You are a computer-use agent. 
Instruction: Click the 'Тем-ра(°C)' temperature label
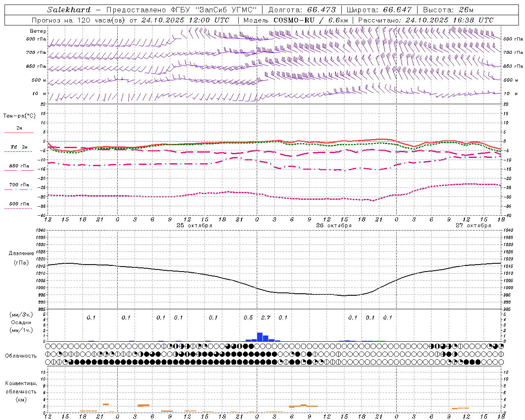pyautogui.click(x=19, y=116)
